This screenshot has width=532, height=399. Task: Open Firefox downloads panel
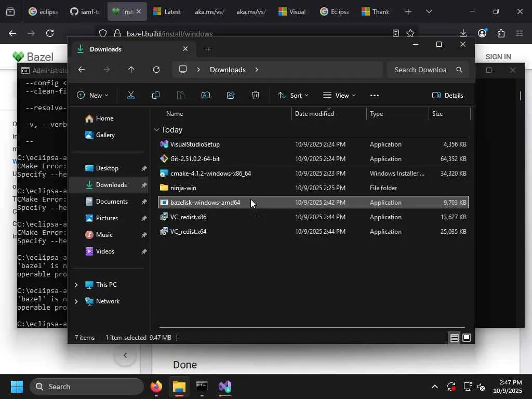pyautogui.click(x=463, y=33)
